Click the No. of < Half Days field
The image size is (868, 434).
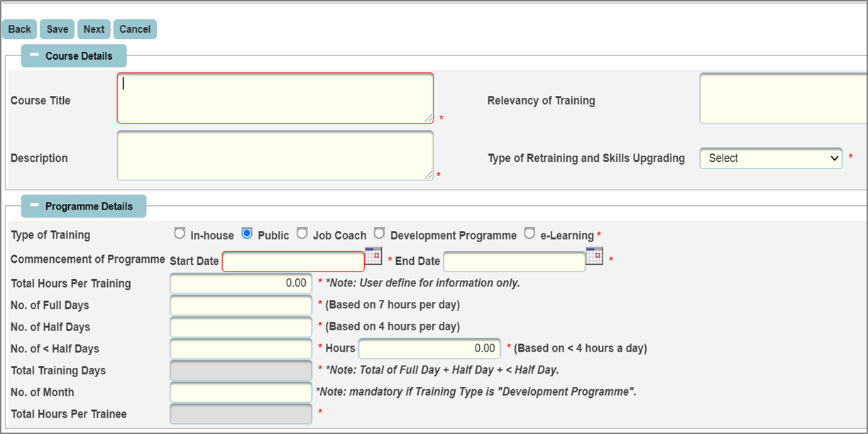point(241,349)
